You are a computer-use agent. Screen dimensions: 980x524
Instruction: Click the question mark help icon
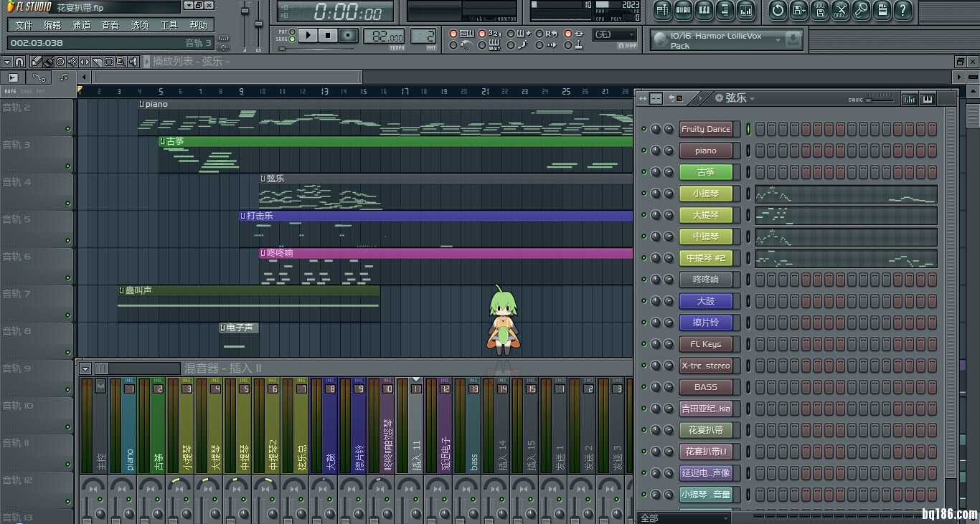(x=903, y=10)
